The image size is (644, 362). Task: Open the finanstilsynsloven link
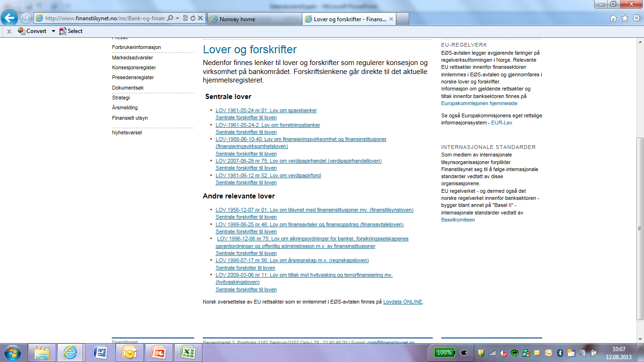pyautogui.click(x=314, y=210)
